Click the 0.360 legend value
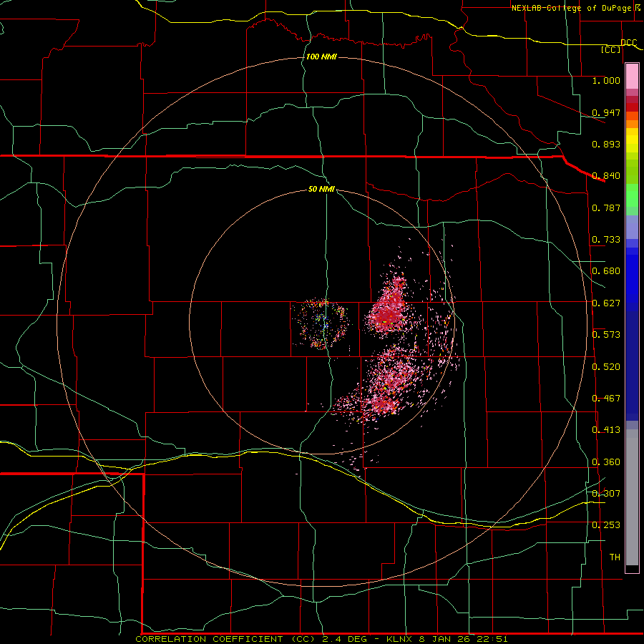 [x=606, y=462]
